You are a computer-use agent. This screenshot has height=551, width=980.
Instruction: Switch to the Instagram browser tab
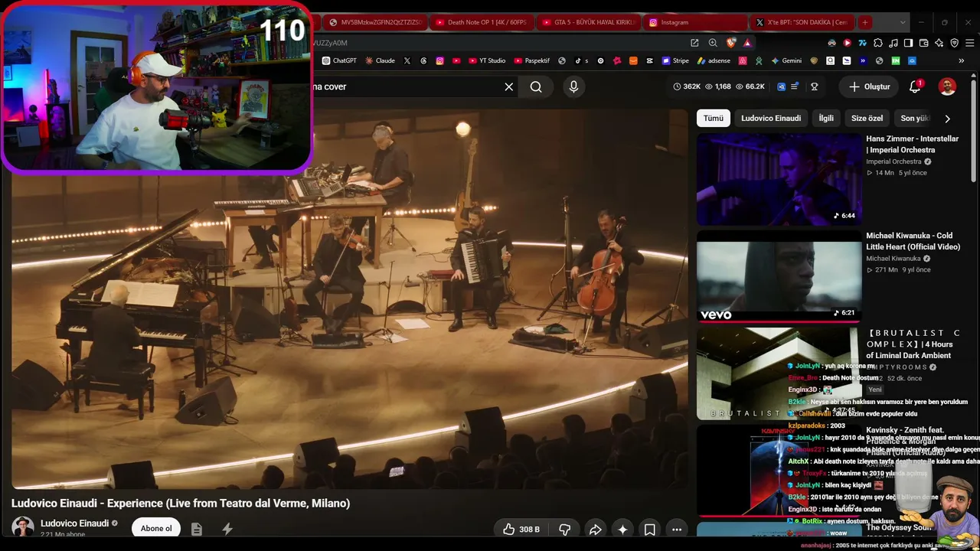694,22
